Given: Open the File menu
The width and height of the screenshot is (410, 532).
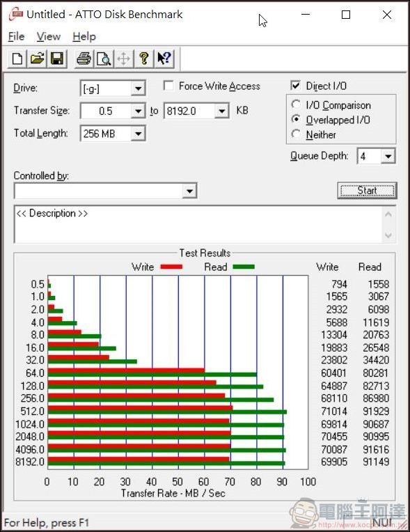Looking at the screenshot, I should tap(16, 36).
